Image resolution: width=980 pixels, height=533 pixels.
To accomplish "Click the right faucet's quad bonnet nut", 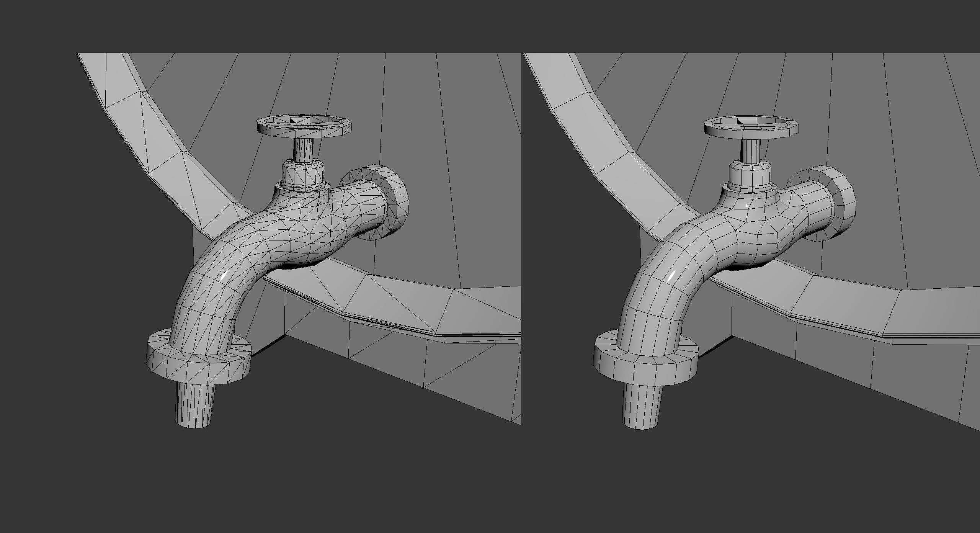I will click(751, 175).
